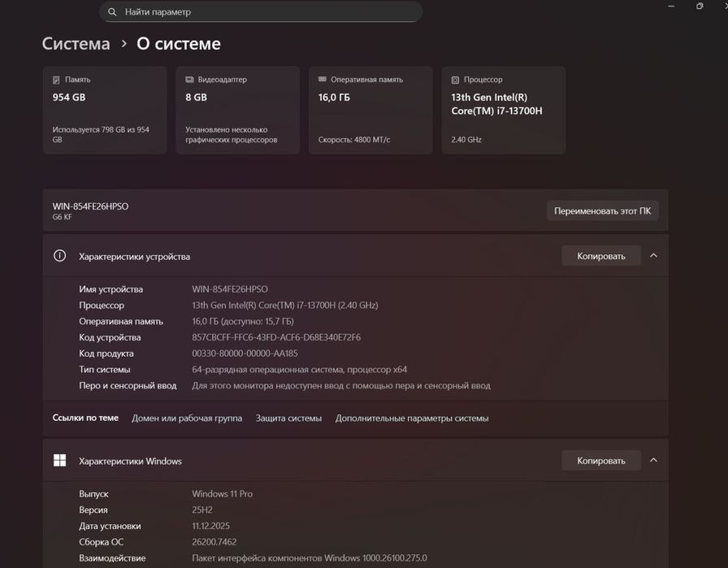Viewport: 728px width, 568px height.
Task: Collapse the Характеристики Windows section chevron
Action: tap(653, 460)
